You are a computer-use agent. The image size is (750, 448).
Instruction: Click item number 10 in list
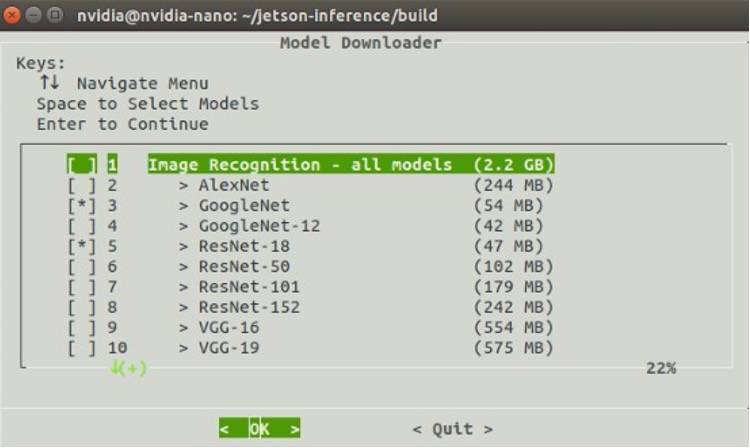click(x=117, y=348)
